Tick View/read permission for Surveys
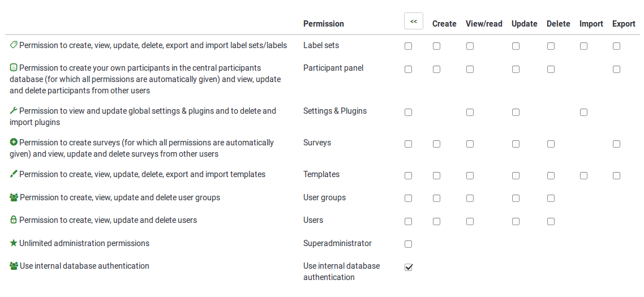This screenshot has width=644, height=297. tap(470, 144)
